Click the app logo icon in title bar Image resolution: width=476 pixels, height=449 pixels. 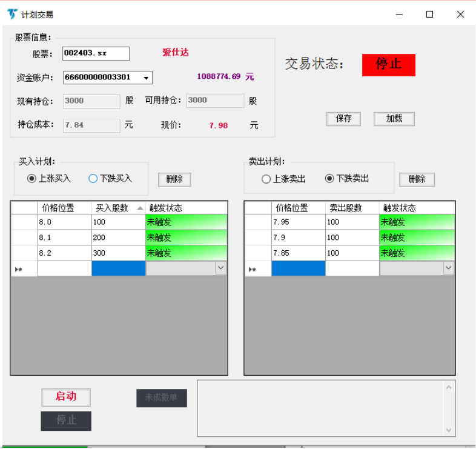12,14
